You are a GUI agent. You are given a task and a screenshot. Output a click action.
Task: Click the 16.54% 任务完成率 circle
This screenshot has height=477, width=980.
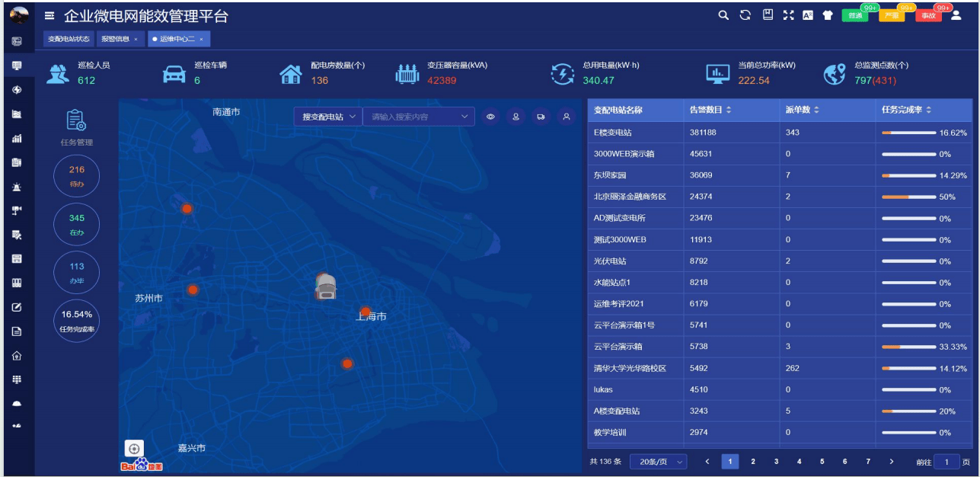77,321
